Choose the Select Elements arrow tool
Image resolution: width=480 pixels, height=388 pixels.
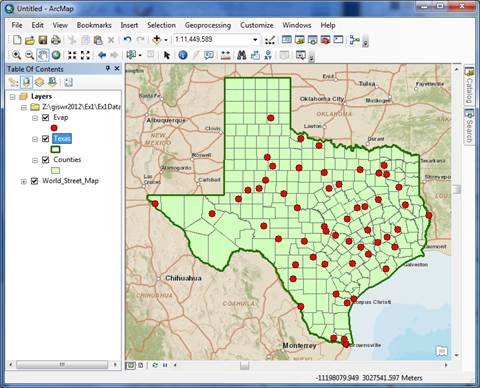click(x=167, y=55)
